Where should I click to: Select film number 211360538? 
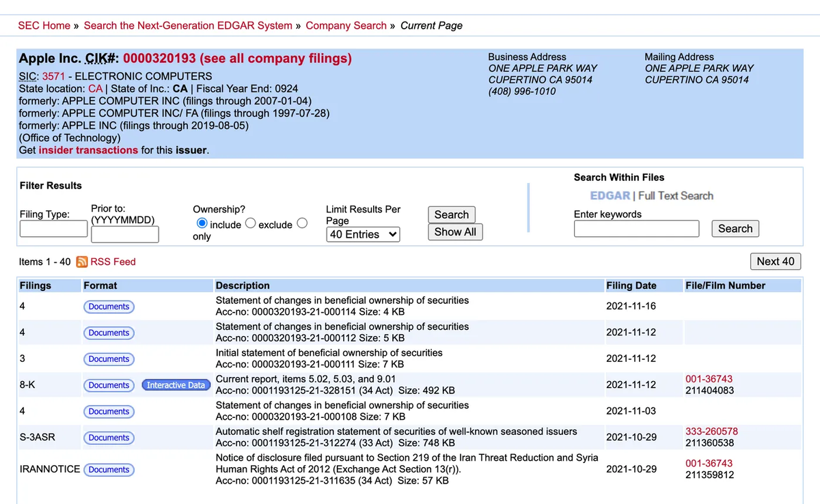point(709,443)
